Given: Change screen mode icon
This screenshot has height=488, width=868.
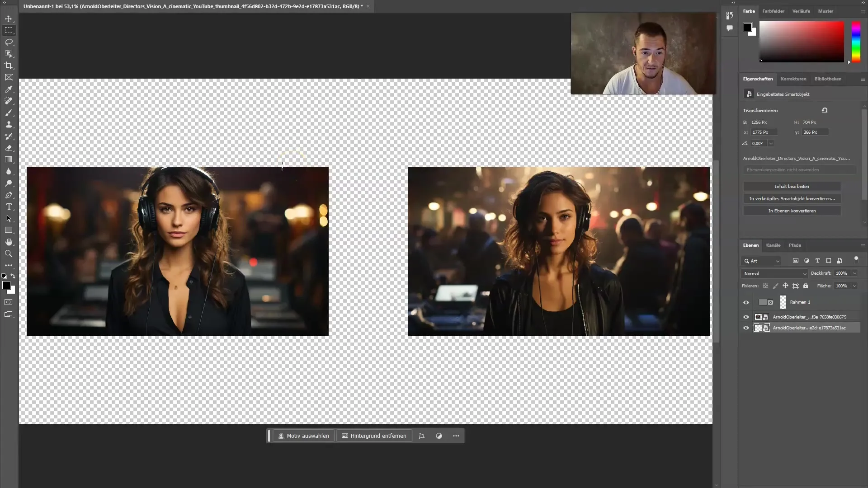Looking at the screenshot, I should point(9,314).
